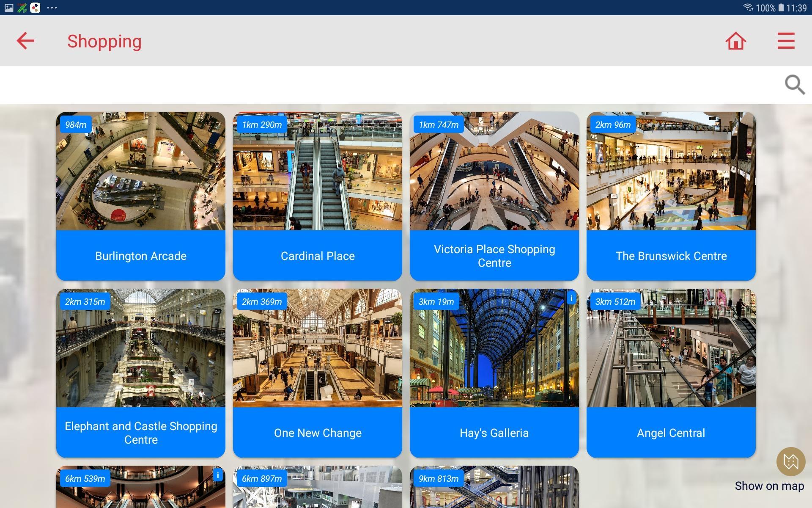Tap the battery status icon
Viewport: 812px width, 508px height.
(781, 8)
